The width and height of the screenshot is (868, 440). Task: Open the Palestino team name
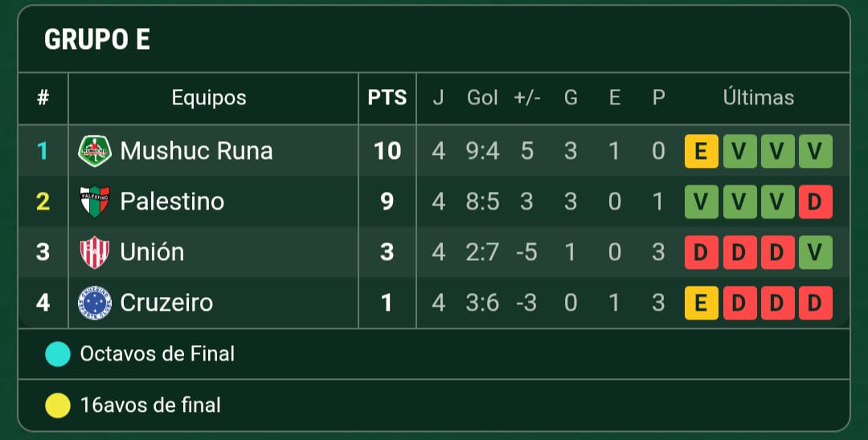172,202
